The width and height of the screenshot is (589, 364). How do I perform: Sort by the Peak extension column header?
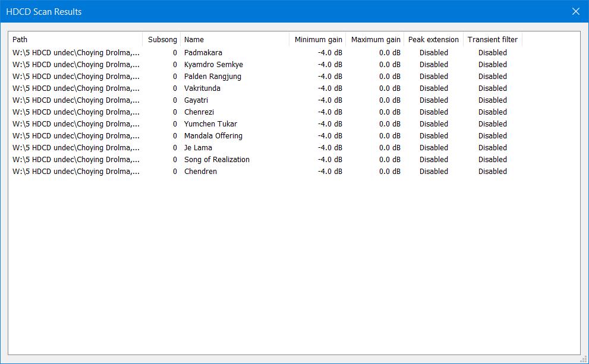coord(433,39)
